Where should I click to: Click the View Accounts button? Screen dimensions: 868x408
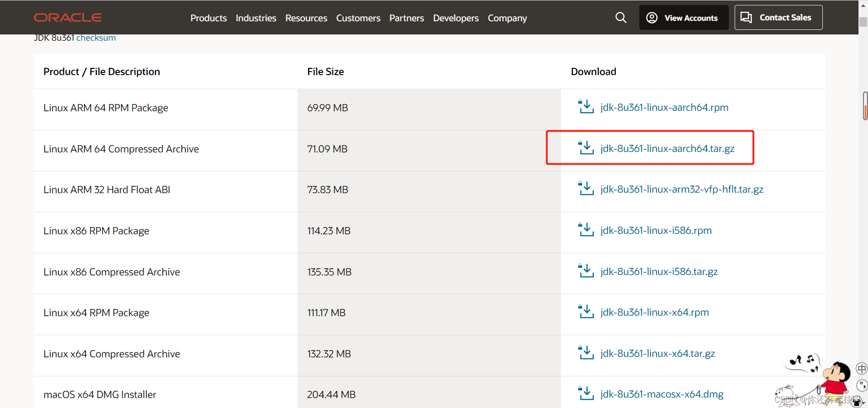coord(684,18)
